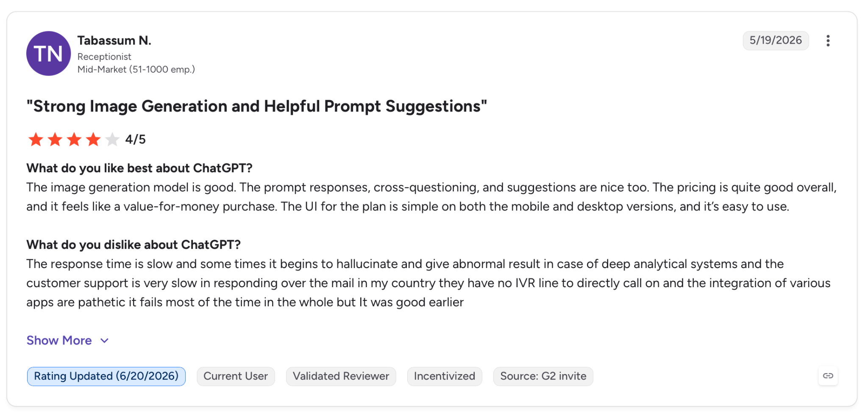Click the second orange rating star
This screenshot has height=414, width=868.
(55, 139)
